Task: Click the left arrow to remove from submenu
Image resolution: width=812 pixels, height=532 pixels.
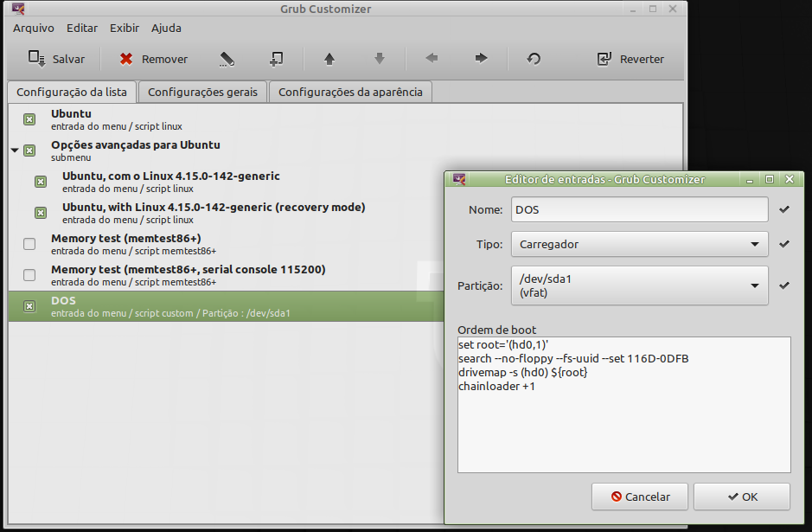Action: 432,58
